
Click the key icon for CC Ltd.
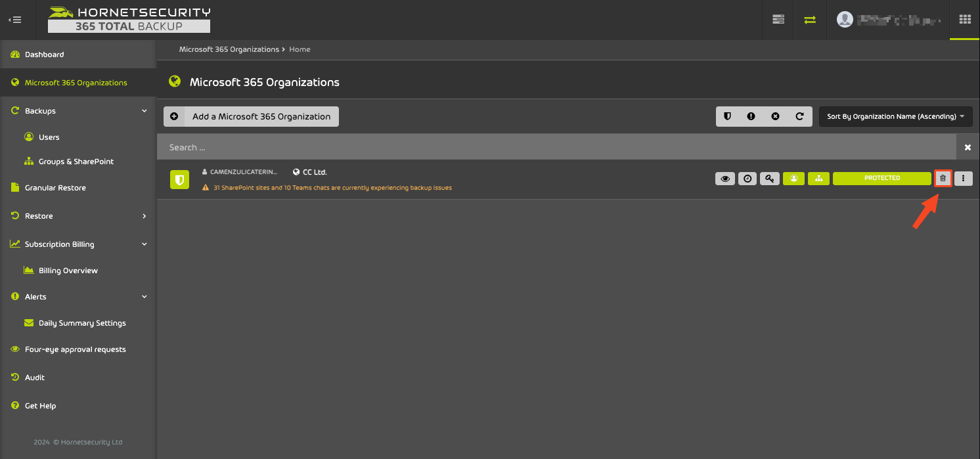[x=770, y=178]
